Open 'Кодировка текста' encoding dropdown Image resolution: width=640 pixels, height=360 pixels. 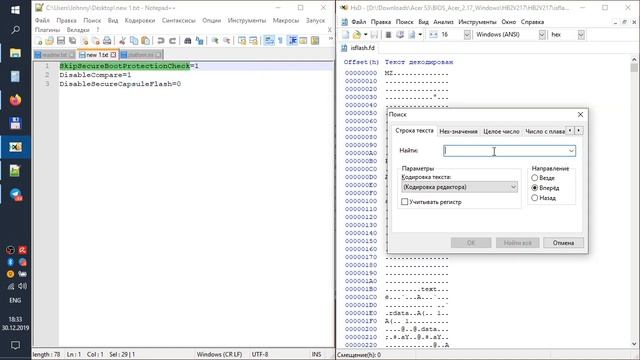coord(460,187)
